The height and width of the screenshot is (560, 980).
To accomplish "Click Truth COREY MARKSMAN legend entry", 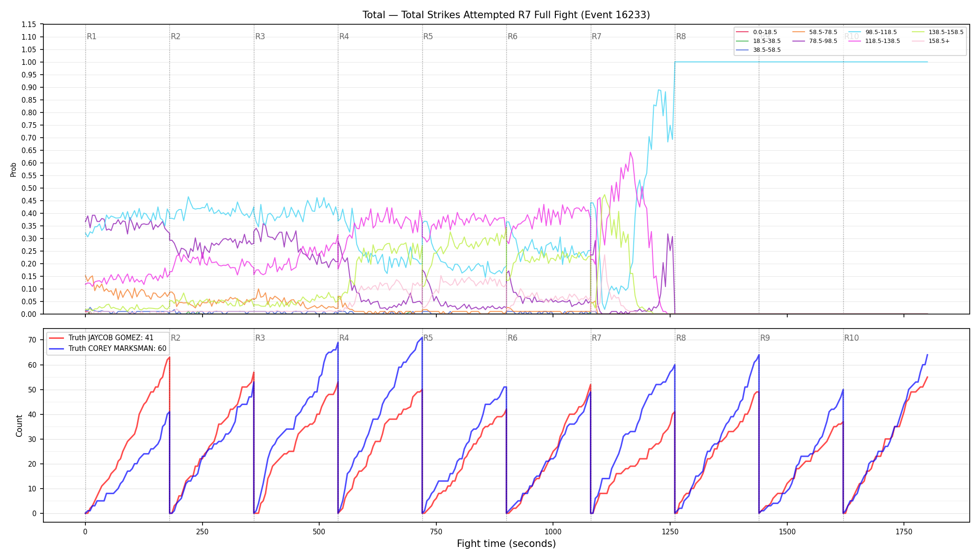I will (x=108, y=349).
